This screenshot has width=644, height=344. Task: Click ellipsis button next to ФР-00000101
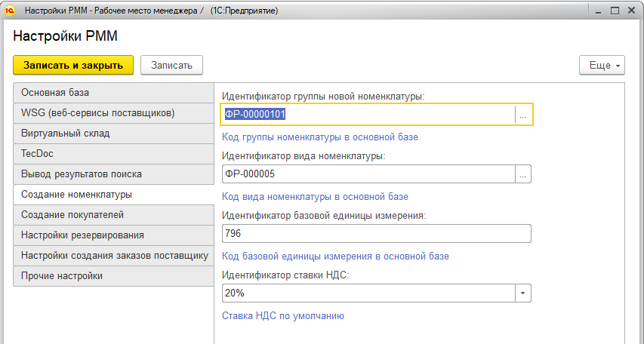pyautogui.click(x=523, y=114)
